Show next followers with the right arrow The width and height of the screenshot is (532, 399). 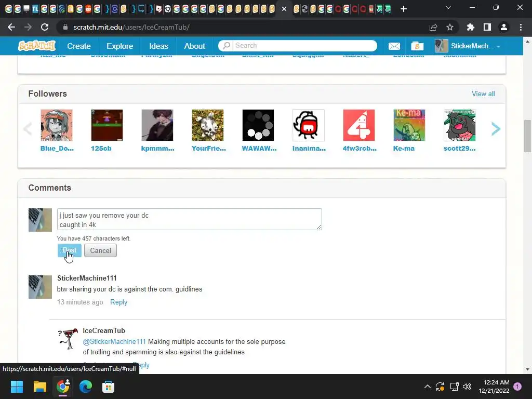[x=496, y=129]
